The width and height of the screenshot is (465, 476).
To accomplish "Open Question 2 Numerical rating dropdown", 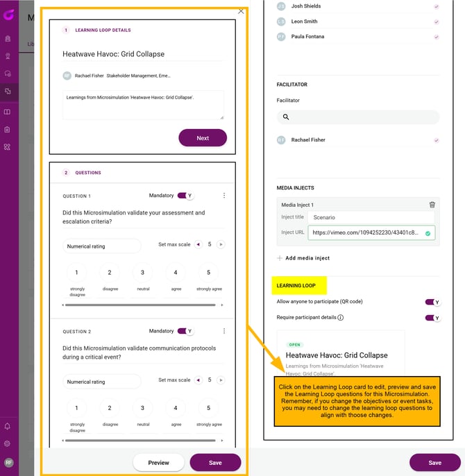I will 101,381.
